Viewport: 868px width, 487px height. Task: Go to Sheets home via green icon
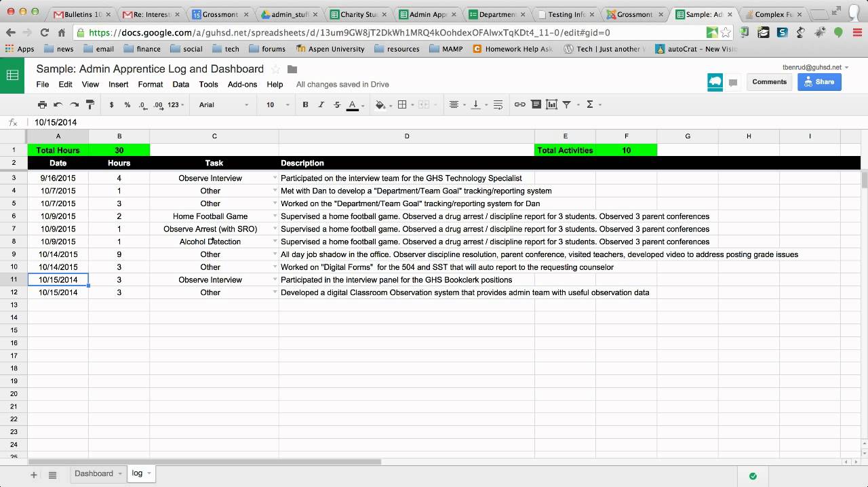point(12,75)
